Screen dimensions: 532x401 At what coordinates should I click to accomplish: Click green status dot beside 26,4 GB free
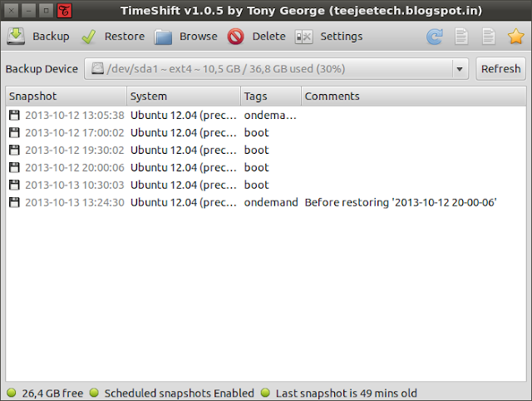tap(11, 393)
